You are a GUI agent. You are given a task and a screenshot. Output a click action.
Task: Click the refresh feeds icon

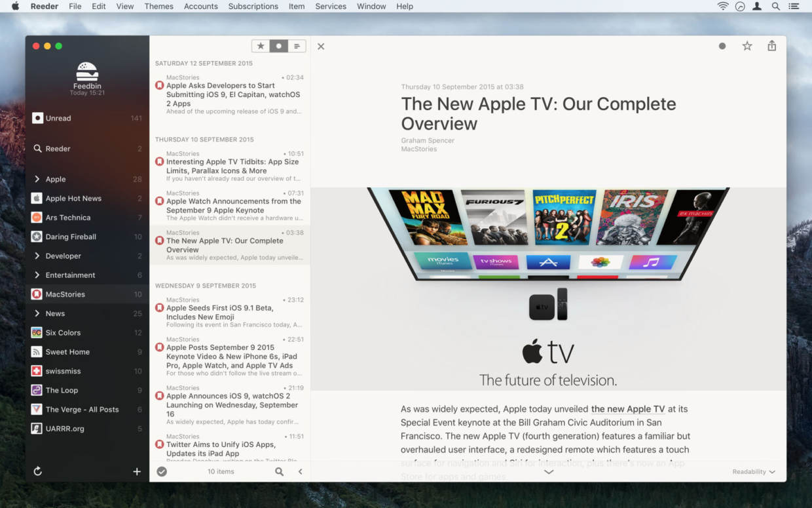pyautogui.click(x=38, y=471)
